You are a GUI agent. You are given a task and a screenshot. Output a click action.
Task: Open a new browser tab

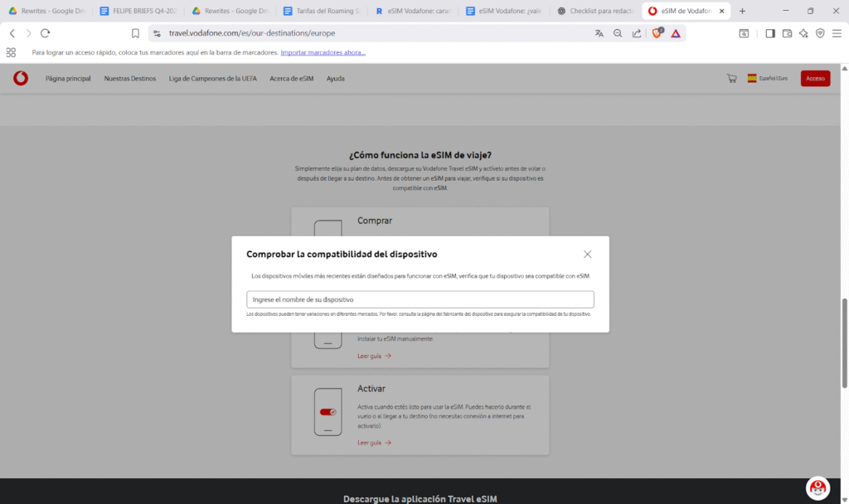coord(742,11)
